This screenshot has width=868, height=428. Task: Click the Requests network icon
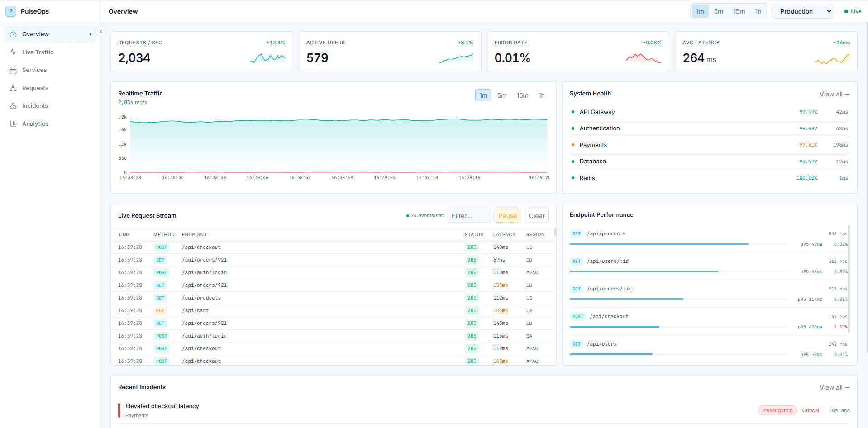[x=13, y=88]
